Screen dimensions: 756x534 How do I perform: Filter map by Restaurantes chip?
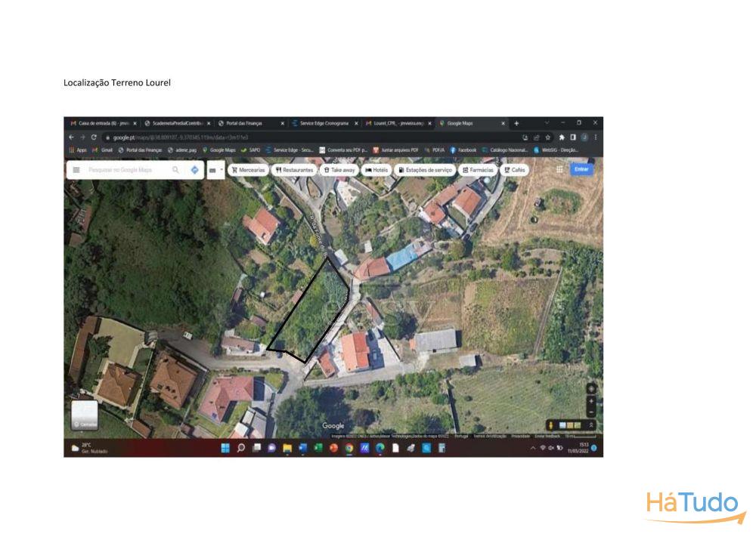pyautogui.click(x=294, y=170)
